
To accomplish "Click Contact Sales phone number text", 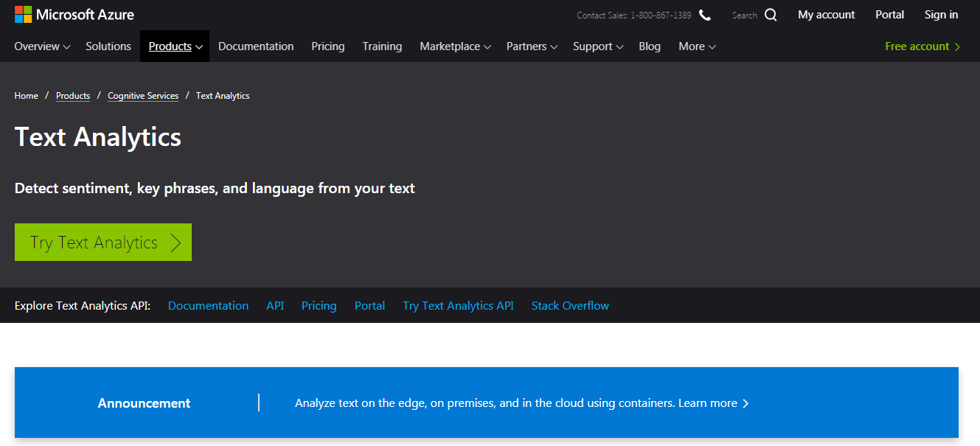I will click(x=634, y=15).
